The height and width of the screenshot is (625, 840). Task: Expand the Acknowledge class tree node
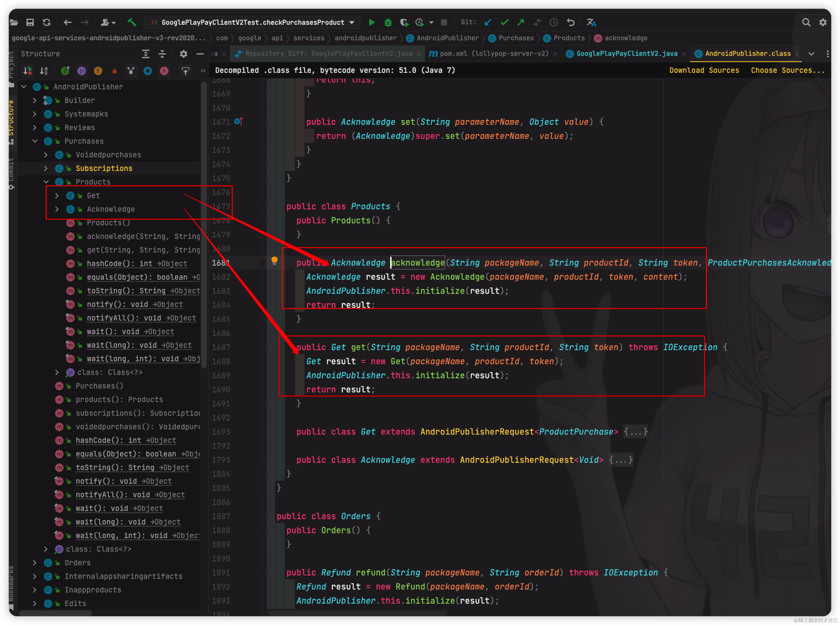tap(57, 209)
